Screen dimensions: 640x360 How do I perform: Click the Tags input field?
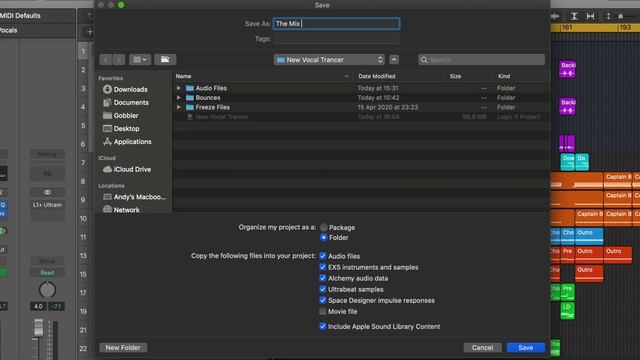(x=336, y=39)
